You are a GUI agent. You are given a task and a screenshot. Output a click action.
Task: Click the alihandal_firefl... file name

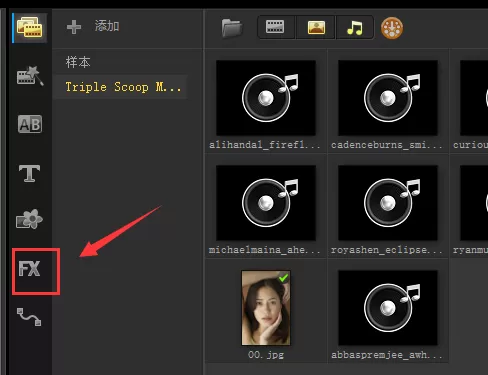(x=265, y=145)
